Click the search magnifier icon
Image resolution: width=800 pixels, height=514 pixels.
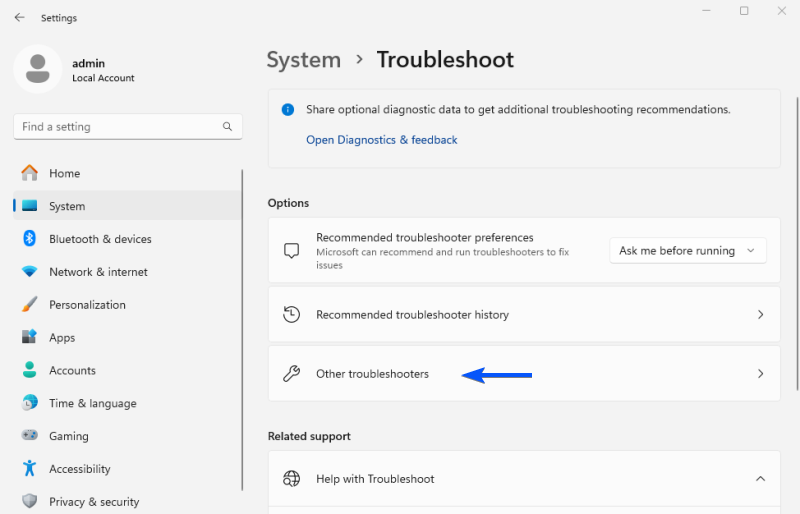[228, 127]
